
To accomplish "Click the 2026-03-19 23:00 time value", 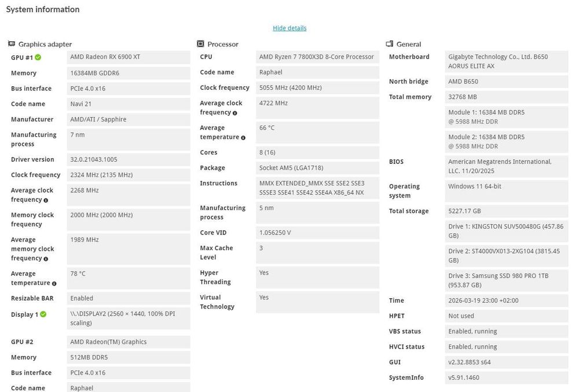I will click(x=507, y=301).
